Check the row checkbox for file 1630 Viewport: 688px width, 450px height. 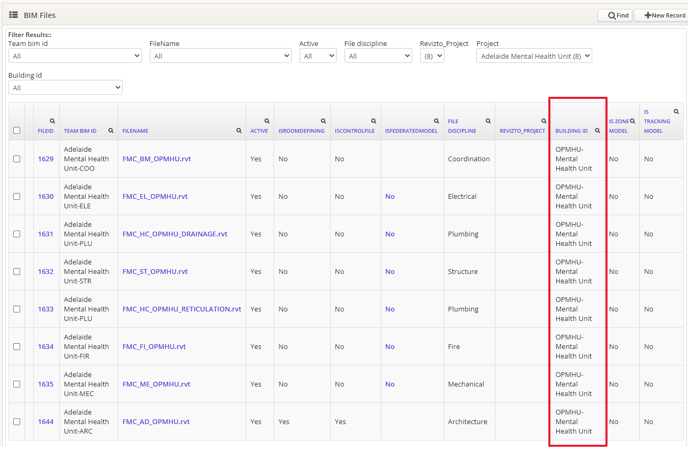(x=17, y=196)
